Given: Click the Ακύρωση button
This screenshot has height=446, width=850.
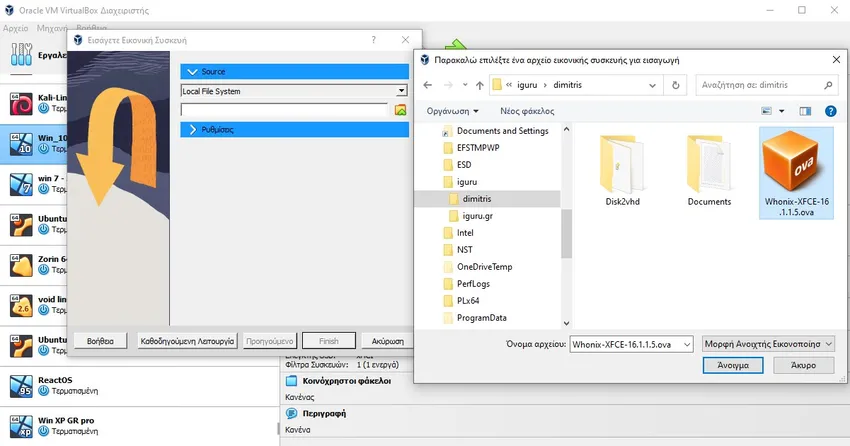Looking at the screenshot, I should click(x=388, y=341).
